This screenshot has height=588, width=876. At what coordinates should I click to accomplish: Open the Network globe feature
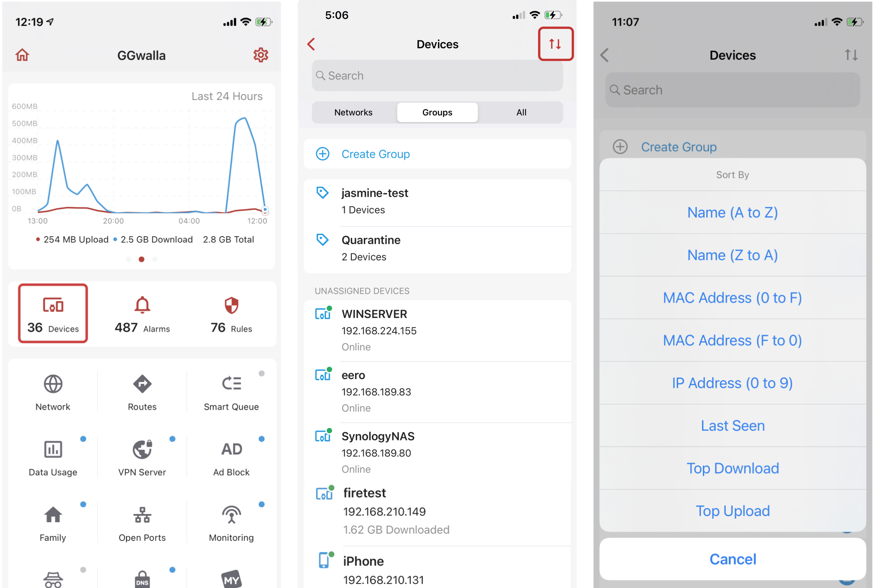(53, 393)
